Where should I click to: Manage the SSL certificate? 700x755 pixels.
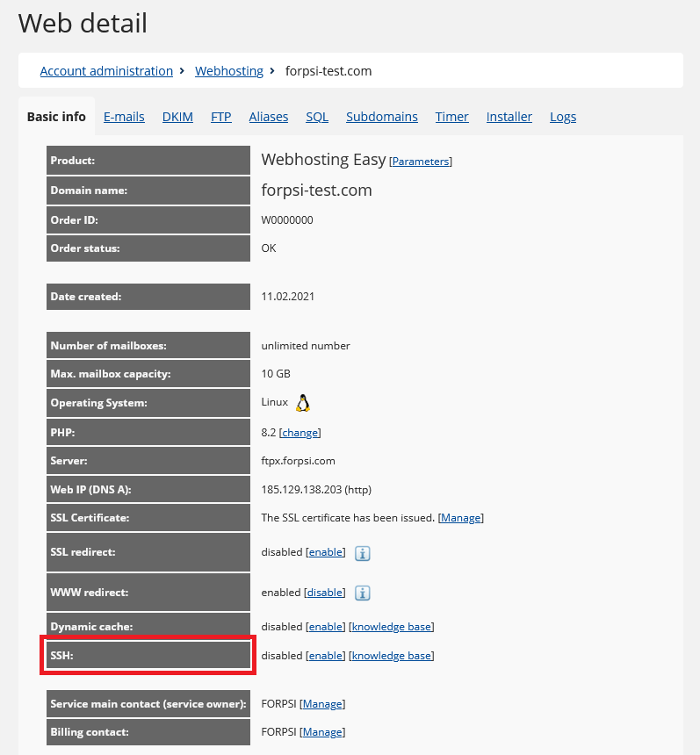pyautogui.click(x=461, y=518)
